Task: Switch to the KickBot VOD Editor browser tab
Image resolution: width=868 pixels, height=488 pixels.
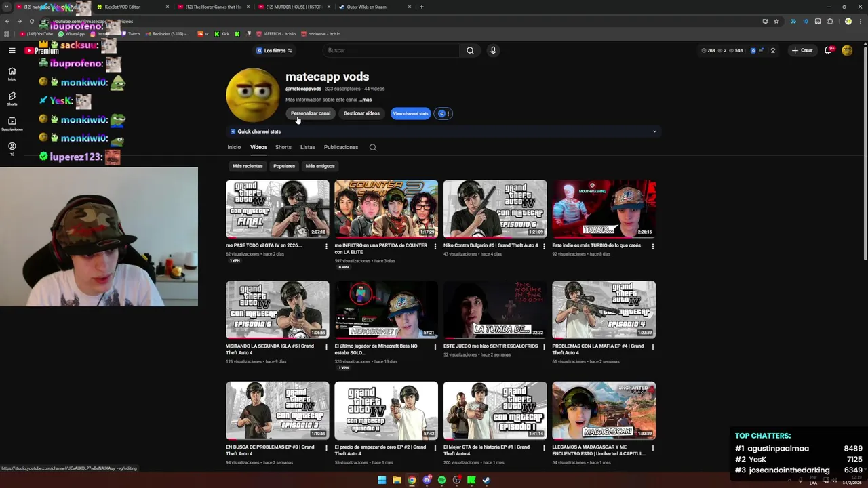Action: click(x=132, y=7)
